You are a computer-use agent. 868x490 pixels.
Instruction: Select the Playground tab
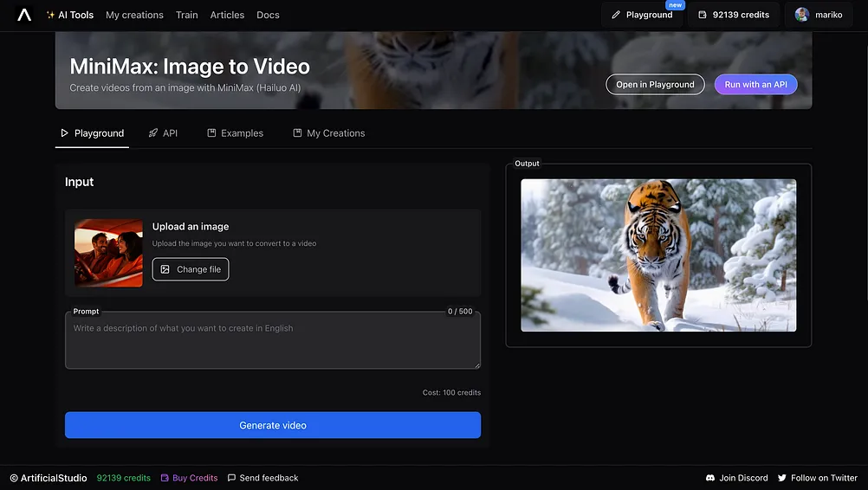92,133
